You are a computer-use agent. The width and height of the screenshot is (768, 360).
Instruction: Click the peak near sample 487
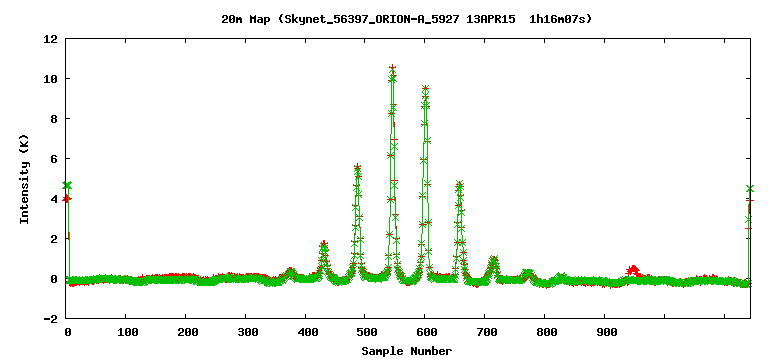[x=358, y=168]
